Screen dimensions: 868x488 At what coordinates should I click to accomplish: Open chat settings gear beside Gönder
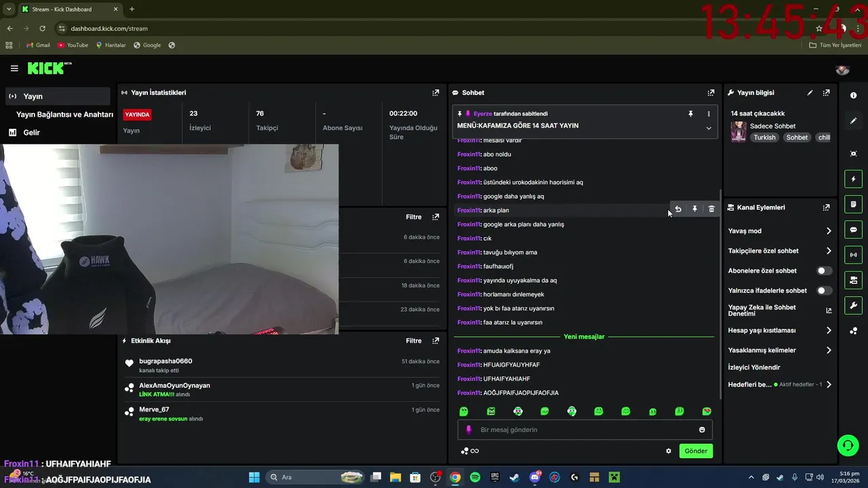(x=669, y=451)
